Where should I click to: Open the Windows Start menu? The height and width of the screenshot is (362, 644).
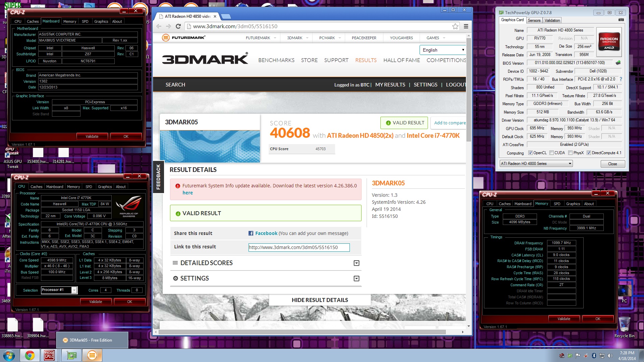coord(9,355)
